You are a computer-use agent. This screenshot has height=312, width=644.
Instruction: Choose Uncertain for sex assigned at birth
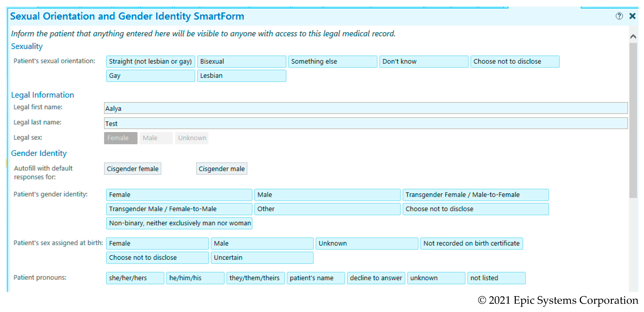262,258
